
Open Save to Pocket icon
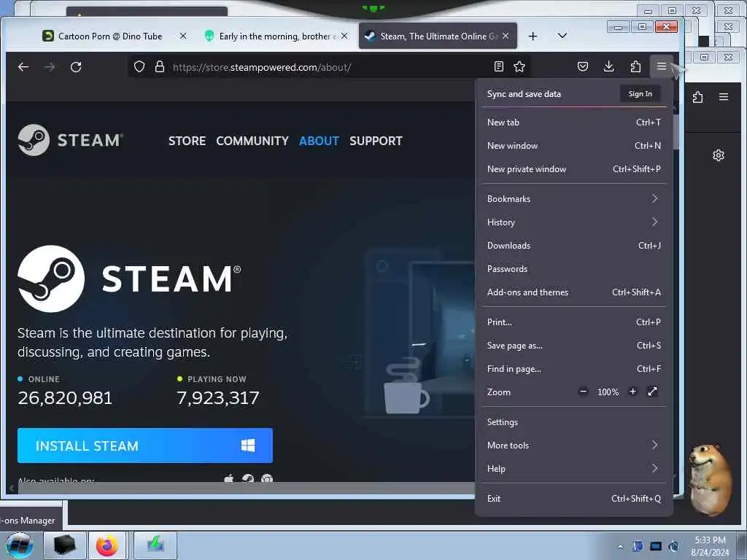(x=583, y=66)
